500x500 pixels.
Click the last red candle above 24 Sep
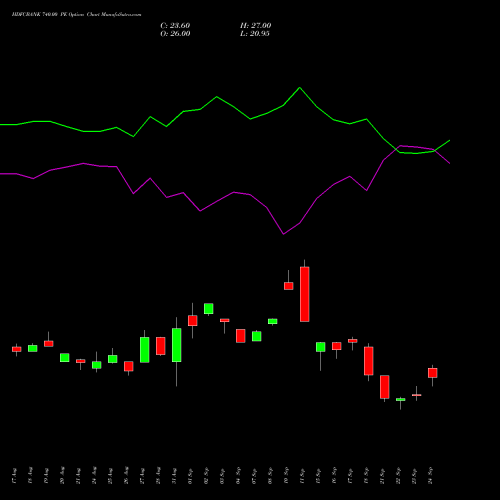click(x=433, y=373)
